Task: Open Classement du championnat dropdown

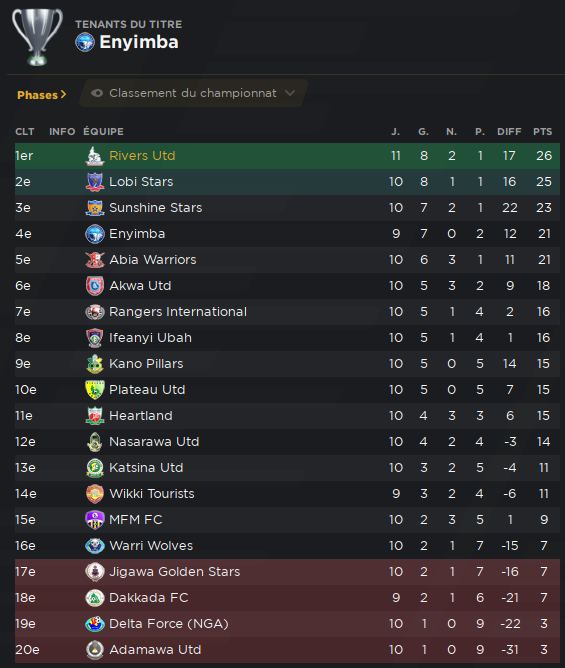Action: click(x=193, y=93)
